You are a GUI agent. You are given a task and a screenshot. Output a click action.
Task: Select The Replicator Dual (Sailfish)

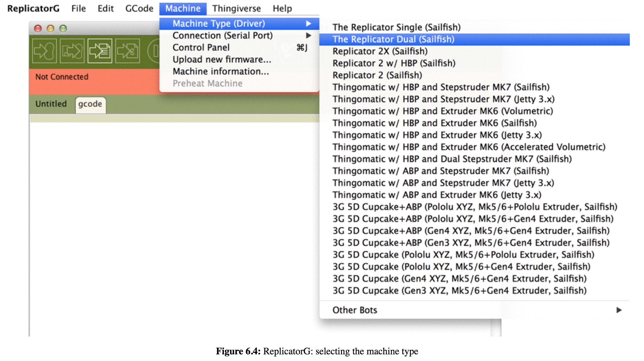point(393,39)
